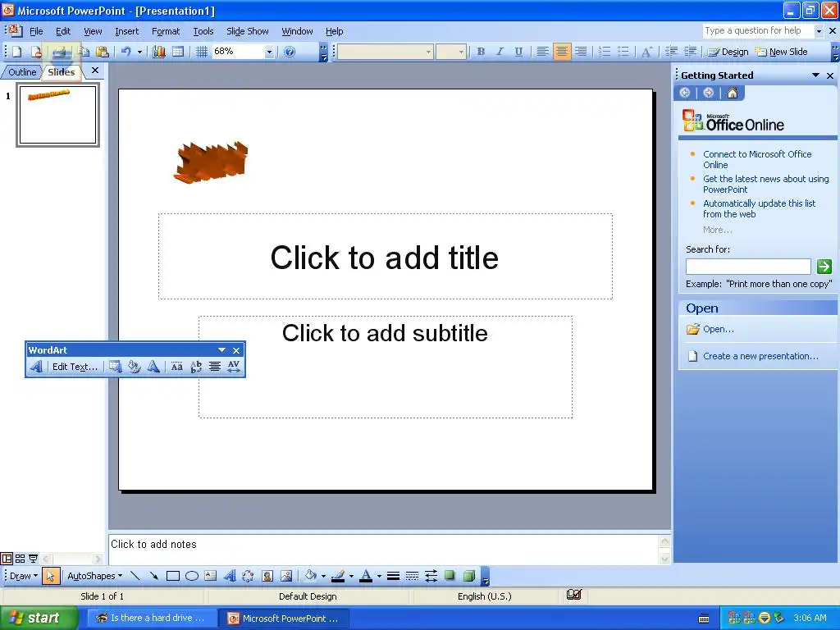This screenshot has width=840, height=630.
Task: Open the zoom percentage dropdown
Action: [269, 52]
